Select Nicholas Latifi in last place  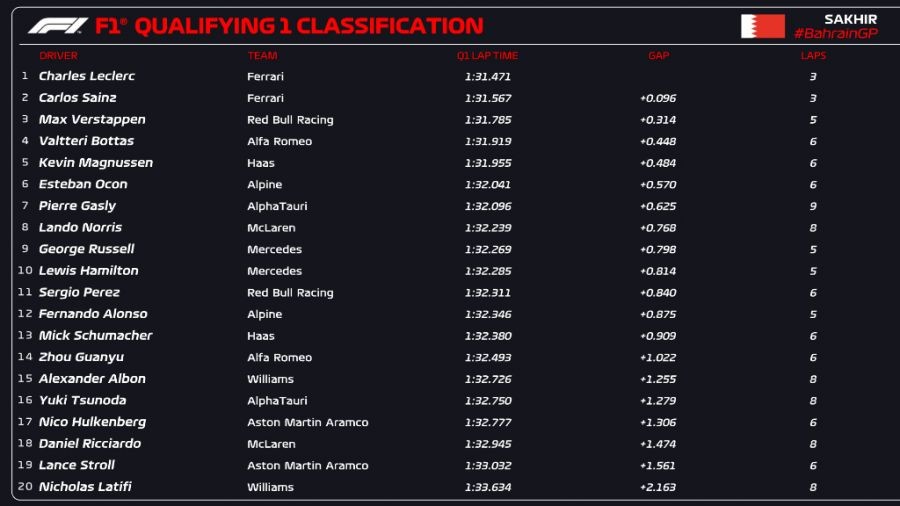[x=85, y=487]
